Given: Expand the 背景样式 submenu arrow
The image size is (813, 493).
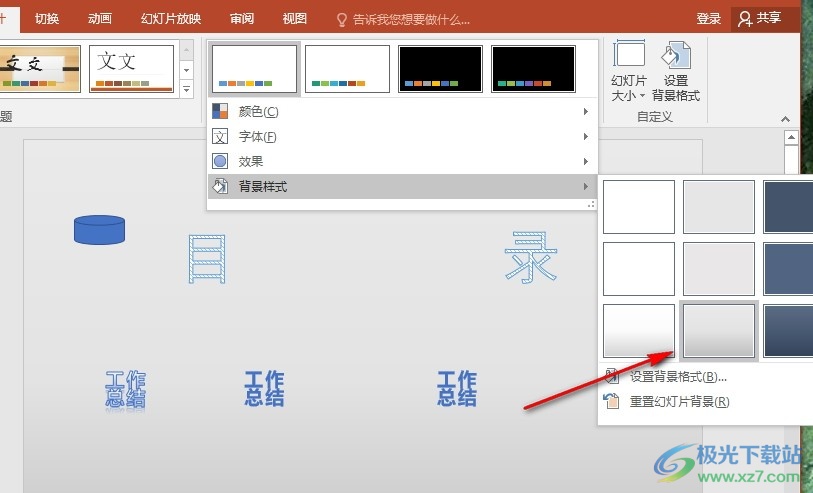Looking at the screenshot, I should (585, 186).
